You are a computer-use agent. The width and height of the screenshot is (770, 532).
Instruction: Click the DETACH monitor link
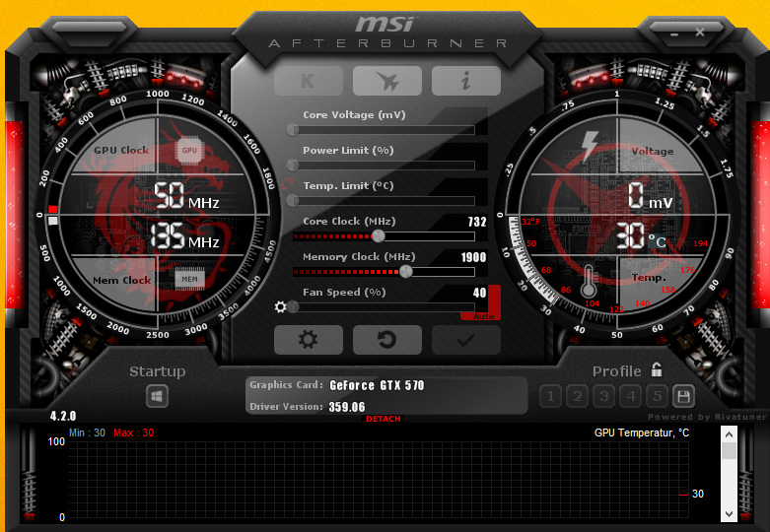pyautogui.click(x=384, y=419)
